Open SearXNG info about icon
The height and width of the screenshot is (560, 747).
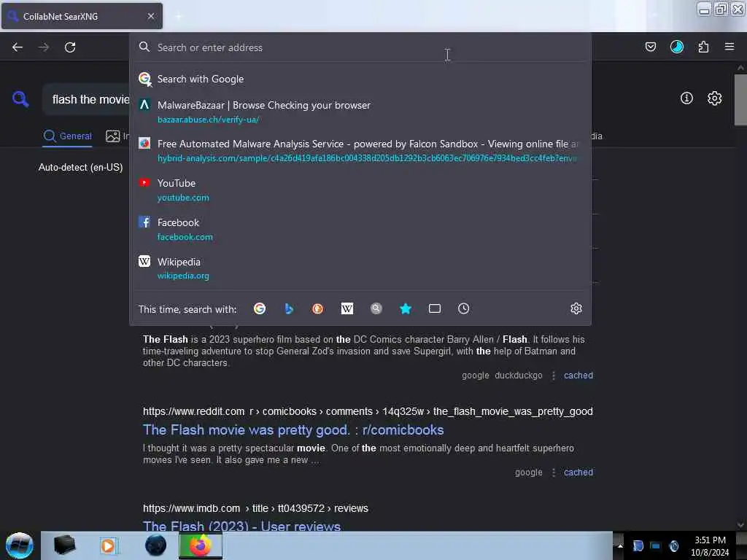pyautogui.click(x=686, y=98)
